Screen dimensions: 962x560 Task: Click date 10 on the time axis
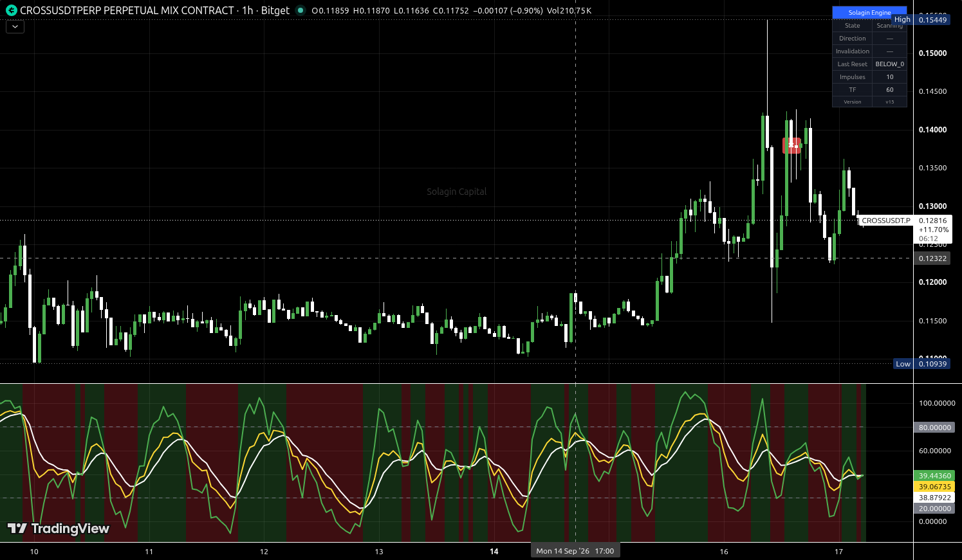click(34, 552)
